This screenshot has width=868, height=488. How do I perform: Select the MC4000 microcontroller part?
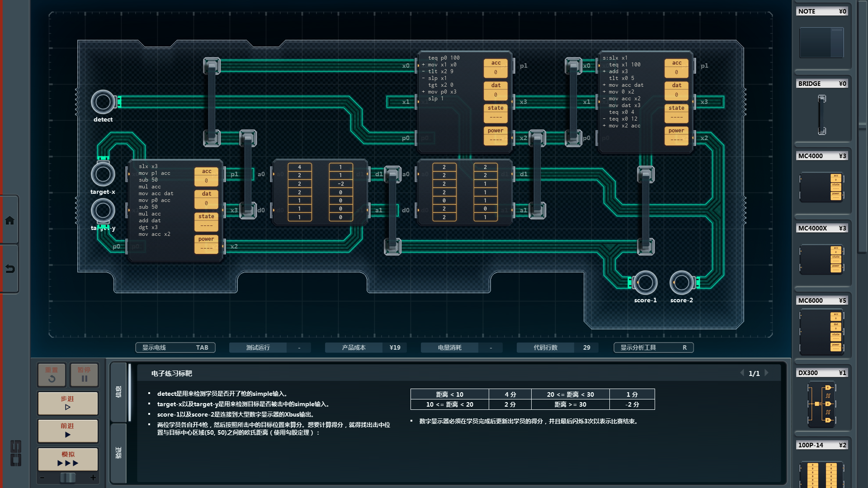click(x=821, y=187)
